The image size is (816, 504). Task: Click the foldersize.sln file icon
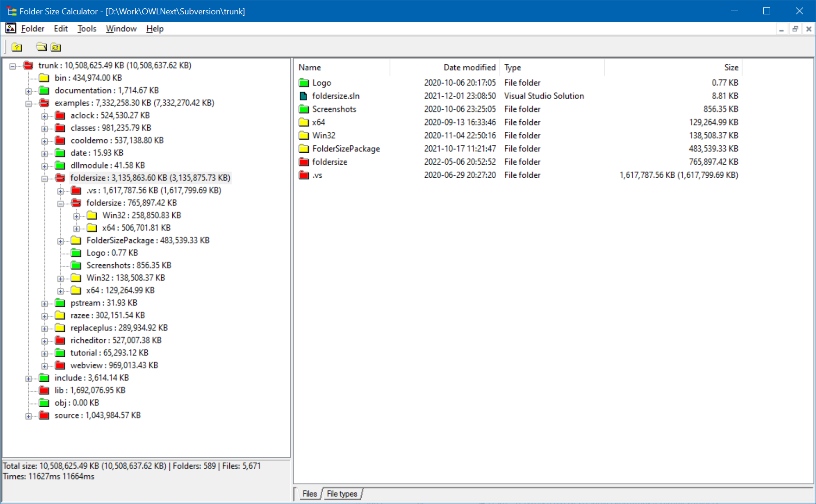tap(304, 96)
